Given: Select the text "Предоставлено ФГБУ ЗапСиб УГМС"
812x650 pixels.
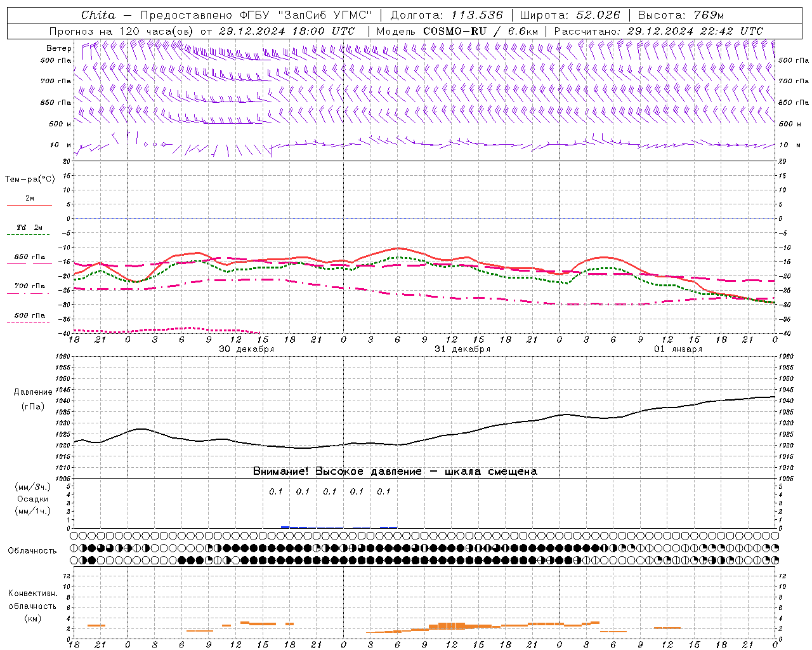Looking at the screenshot, I should 256,15.
